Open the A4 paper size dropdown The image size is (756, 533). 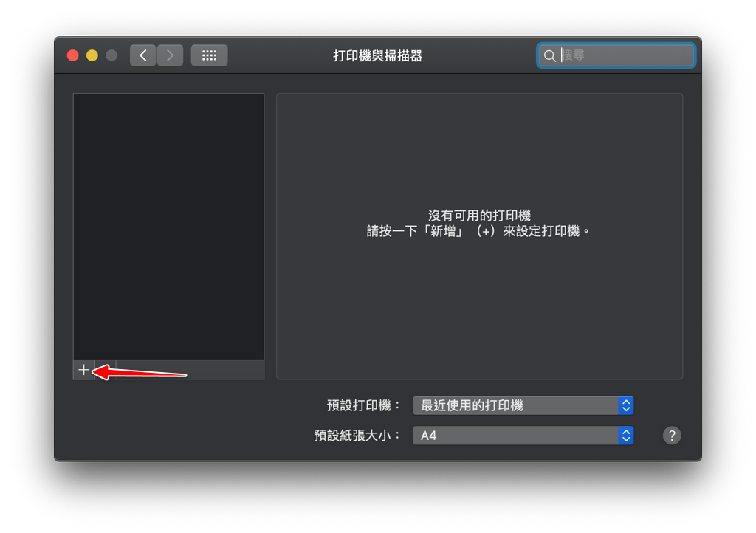(x=515, y=436)
